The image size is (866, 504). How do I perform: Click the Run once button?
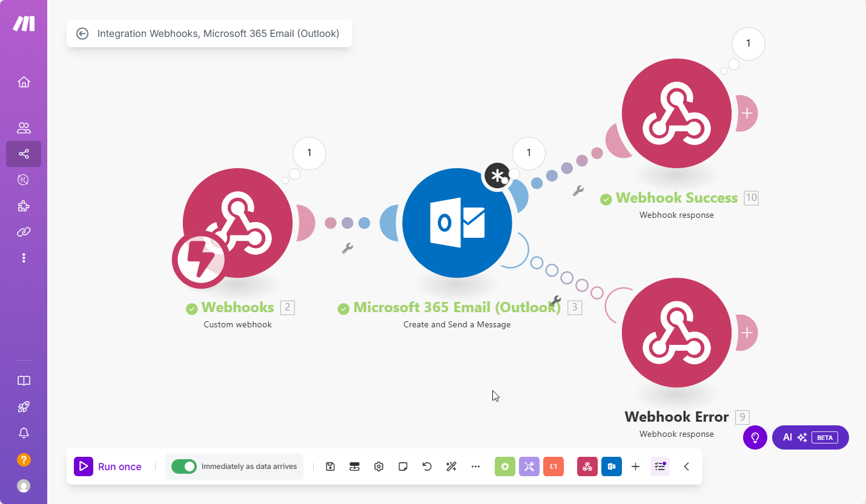(108, 466)
